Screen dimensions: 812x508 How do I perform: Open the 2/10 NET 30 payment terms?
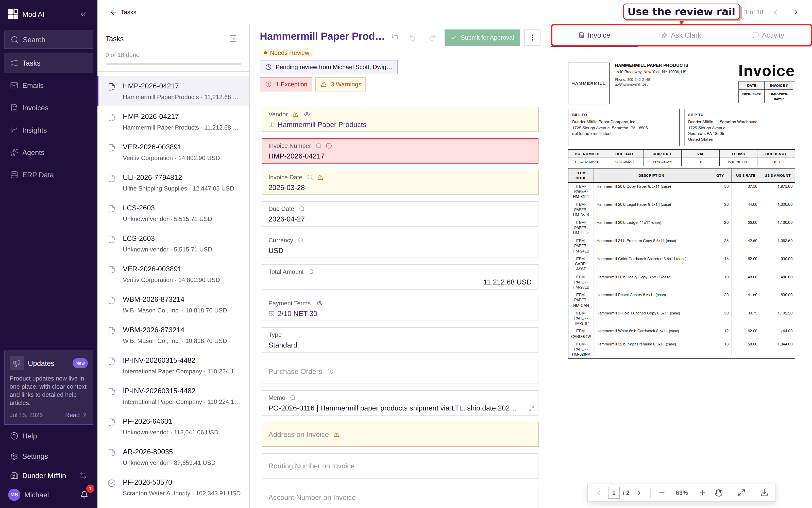297,313
